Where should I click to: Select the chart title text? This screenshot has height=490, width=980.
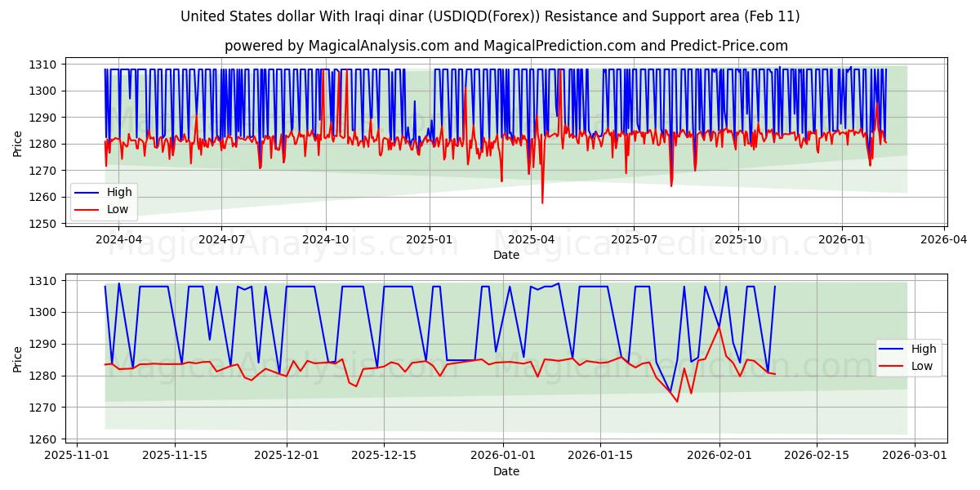pyautogui.click(x=490, y=15)
